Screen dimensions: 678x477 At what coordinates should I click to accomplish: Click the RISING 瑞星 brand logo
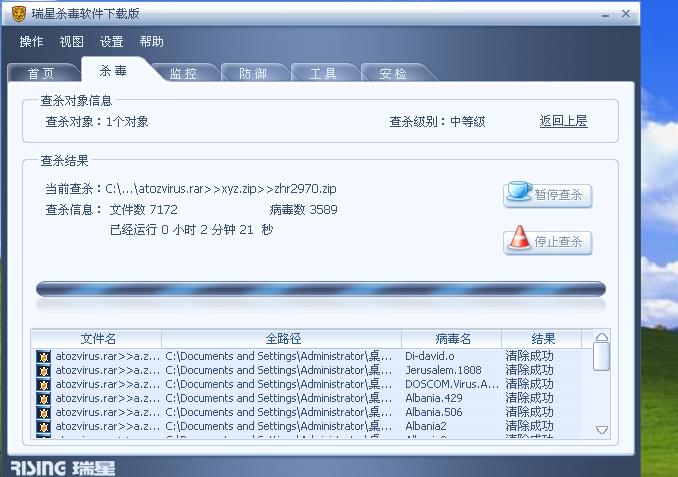63,468
